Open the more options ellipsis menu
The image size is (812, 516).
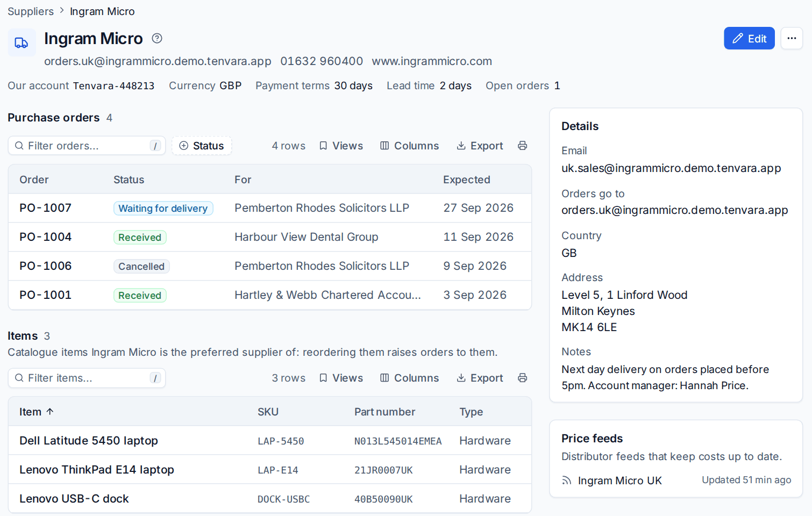tap(792, 38)
